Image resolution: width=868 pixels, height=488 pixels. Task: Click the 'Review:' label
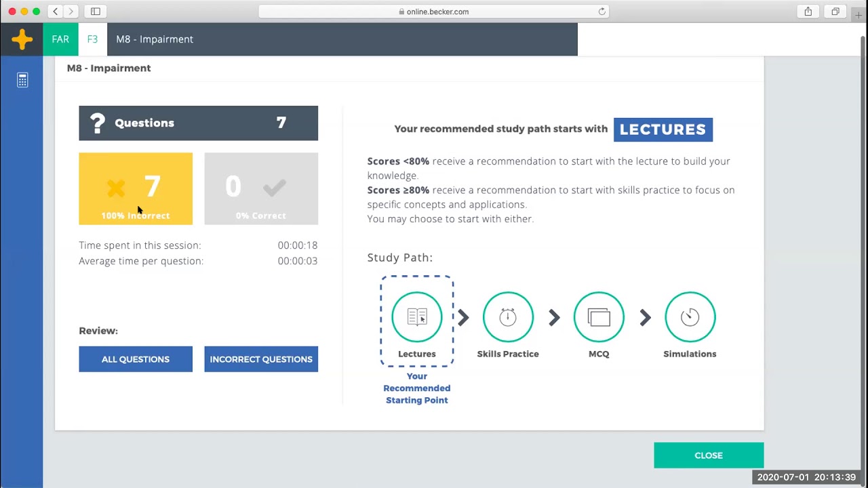98,331
